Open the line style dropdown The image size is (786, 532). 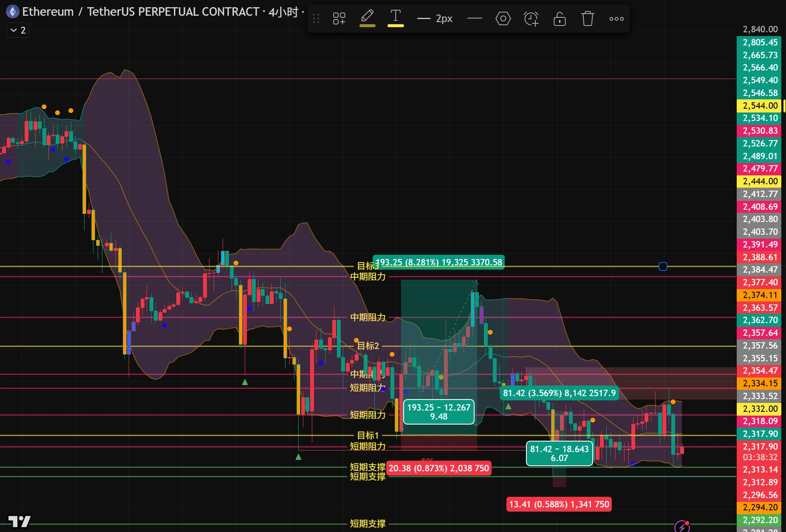point(475,18)
